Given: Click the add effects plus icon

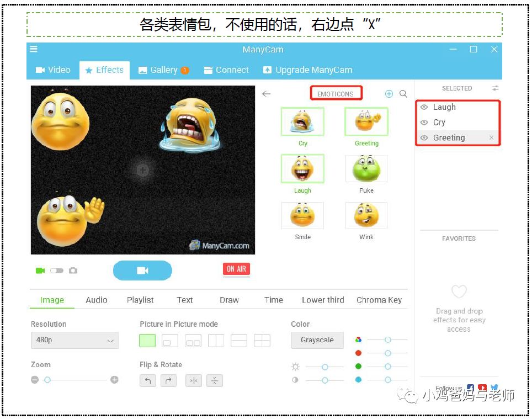Looking at the screenshot, I should click(x=389, y=94).
